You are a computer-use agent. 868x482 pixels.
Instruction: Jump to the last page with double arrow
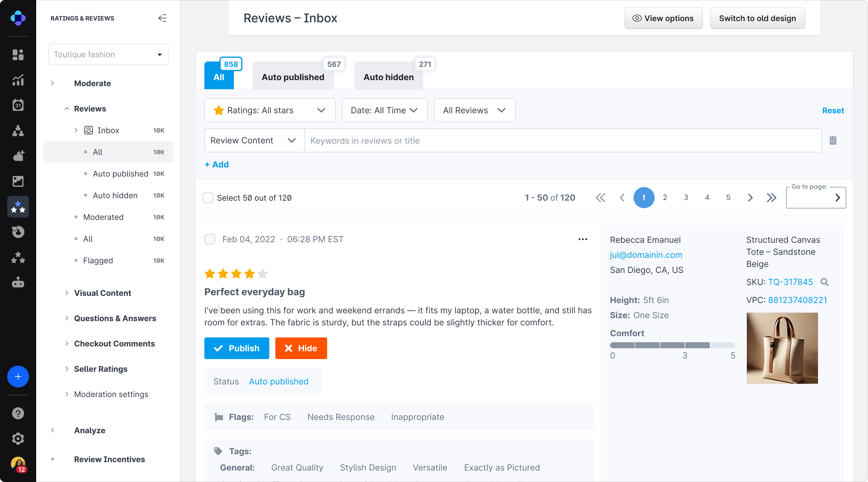(x=771, y=198)
